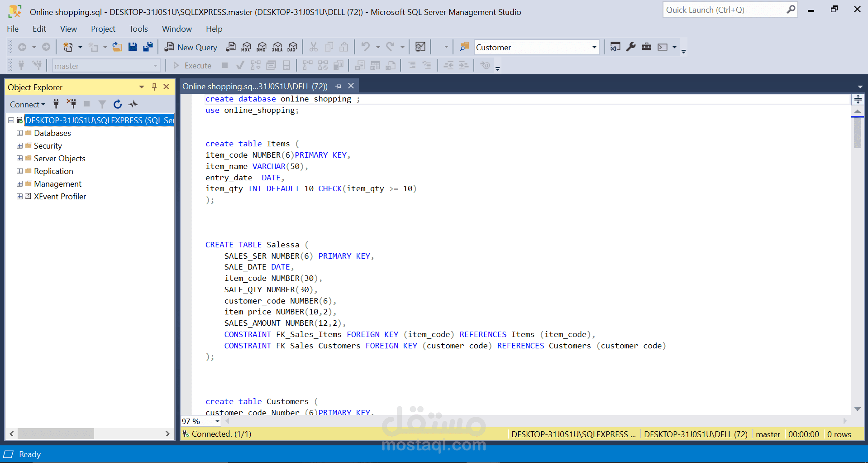Expand the Server Objects folder
This screenshot has height=463, width=868.
(19, 159)
